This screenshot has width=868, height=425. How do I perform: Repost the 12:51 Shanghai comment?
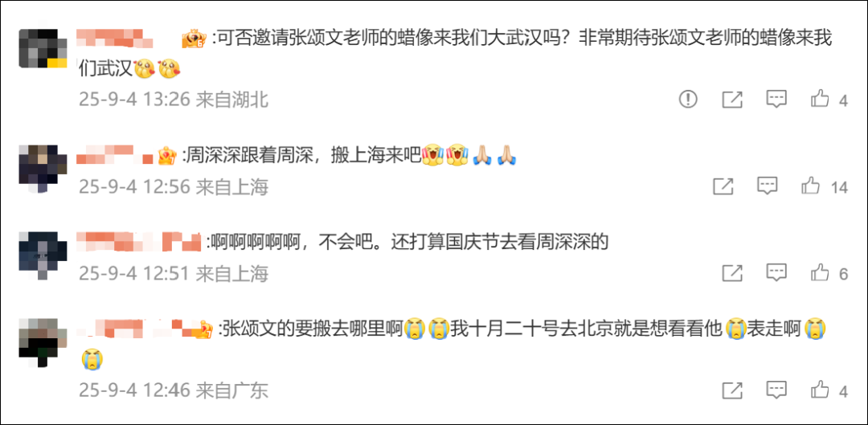(732, 273)
